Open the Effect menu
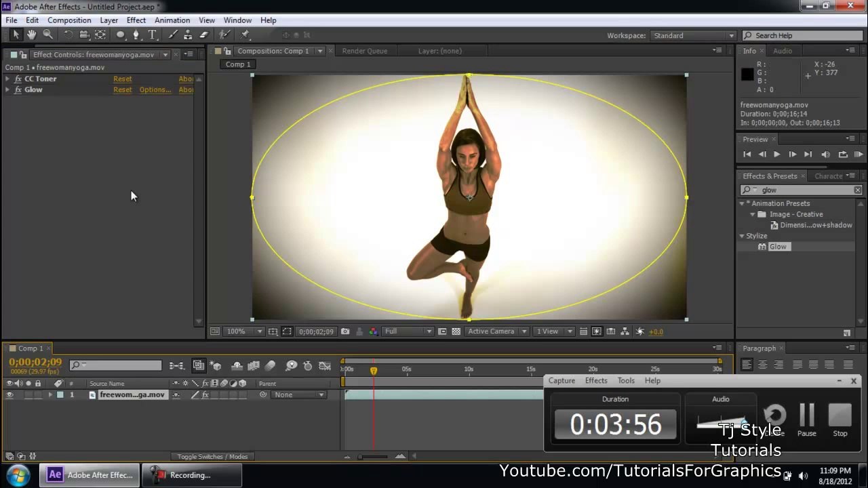This screenshot has width=868, height=488. click(x=136, y=20)
